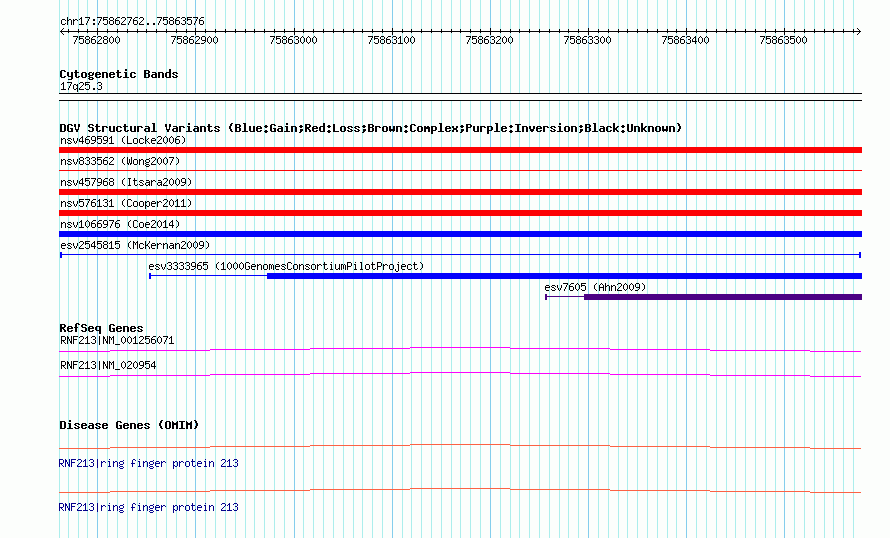This screenshot has width=890, height=538.
Task: Select the Cytogenetic Bands track heading
Action: coord(119,74)
